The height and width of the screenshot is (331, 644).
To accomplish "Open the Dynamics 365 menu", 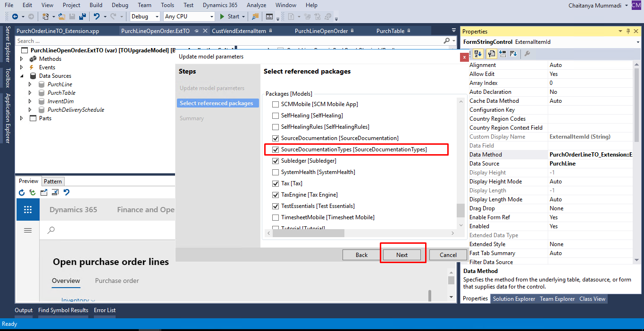I will coord(220,5).
